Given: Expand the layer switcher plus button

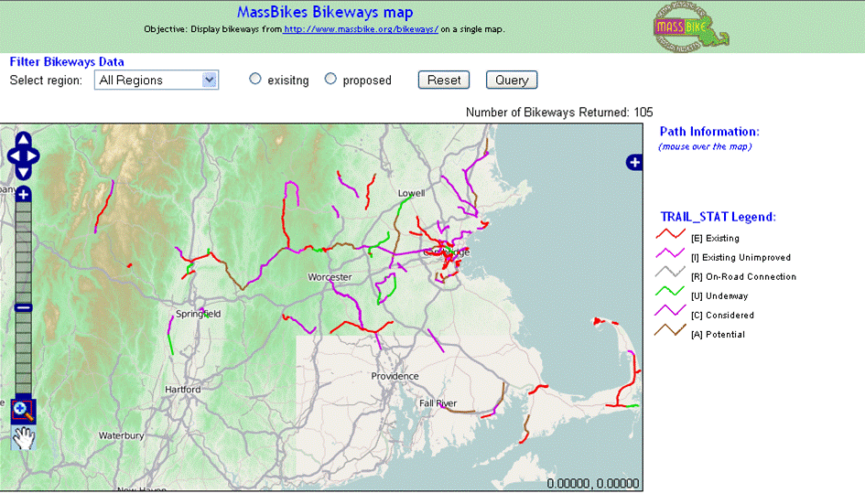Looking at the screenshot, I should point(634,163).
